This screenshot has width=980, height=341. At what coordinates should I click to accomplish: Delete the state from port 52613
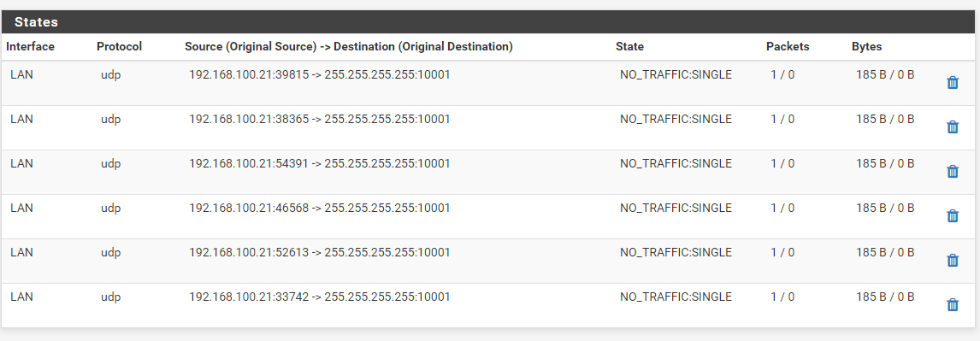click(x=953, y=260)
